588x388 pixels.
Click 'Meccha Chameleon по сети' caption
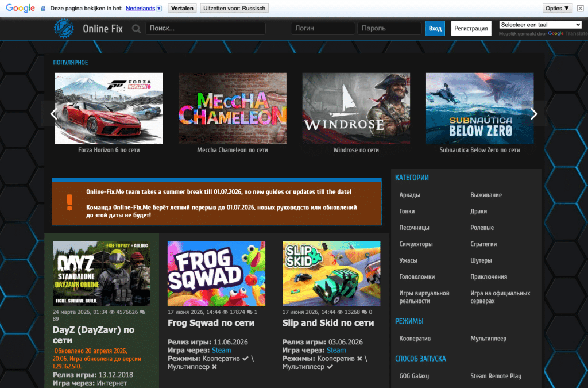(x=233, y=150)
